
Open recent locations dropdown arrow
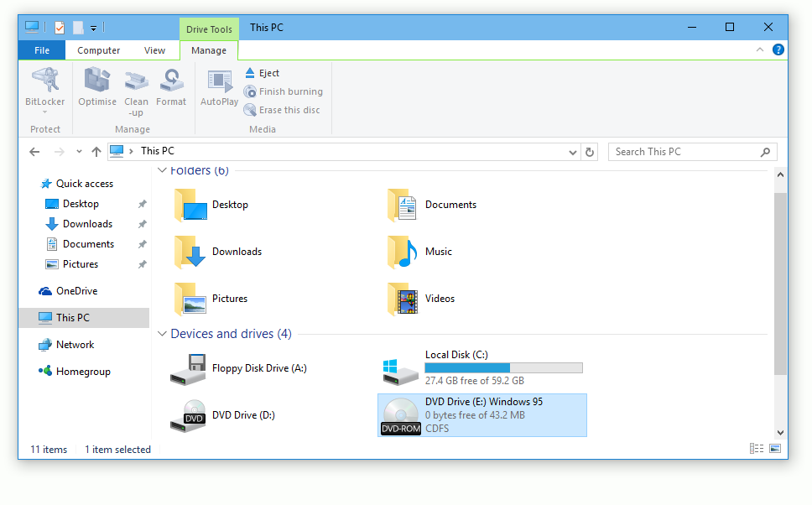79,152
